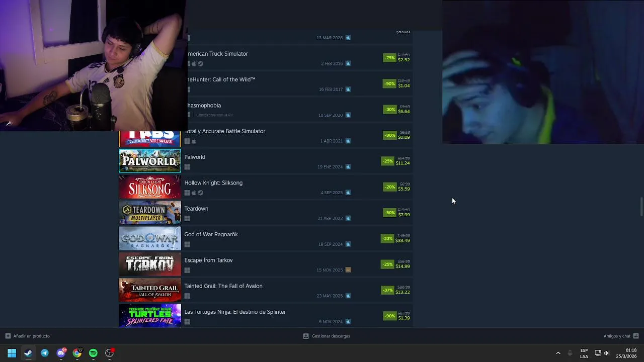This screenshot has width=644, height=362.
Task: Click the SteamOS platform icon under Hollow Knight: Silksong
Action: point(201,193)
